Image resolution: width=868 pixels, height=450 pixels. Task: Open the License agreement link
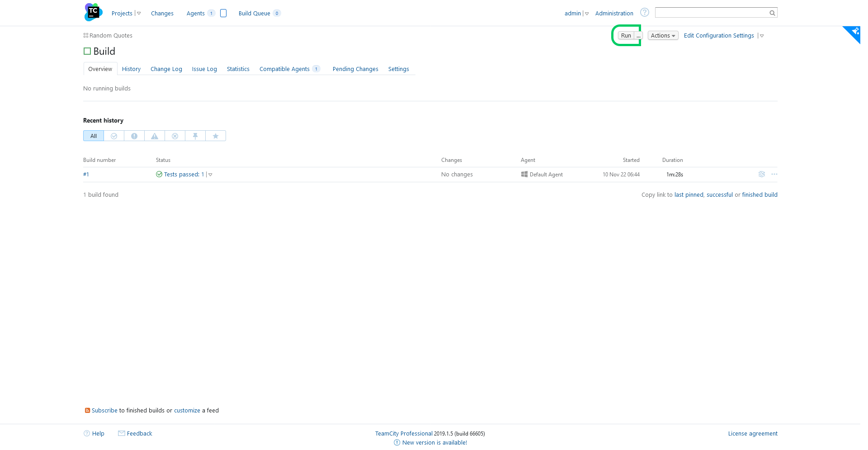pyautogui.click(x=753, y=433)
